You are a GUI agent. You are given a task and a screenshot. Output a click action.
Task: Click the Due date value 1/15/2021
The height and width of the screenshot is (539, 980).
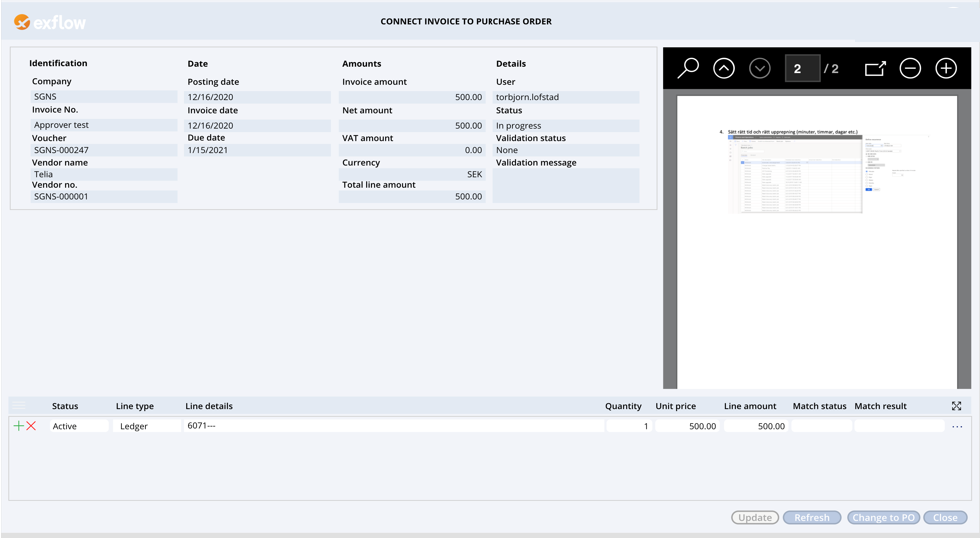coord(258,150)
